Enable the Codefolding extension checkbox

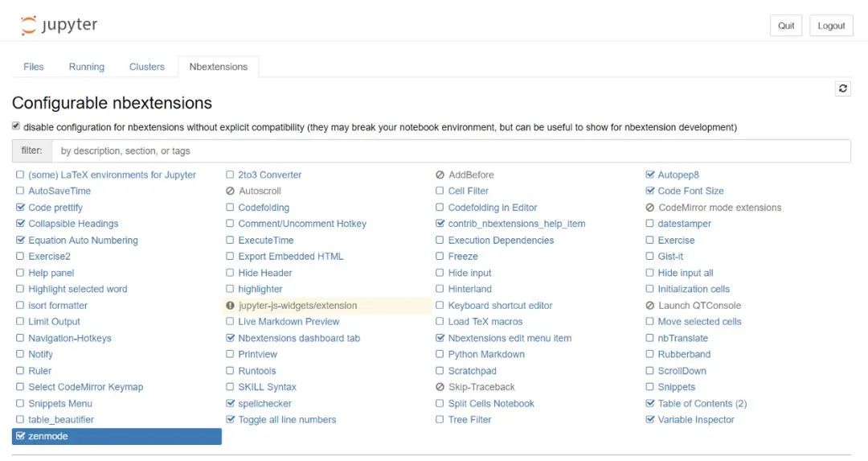pyautogui.click(x=231, y=208)
